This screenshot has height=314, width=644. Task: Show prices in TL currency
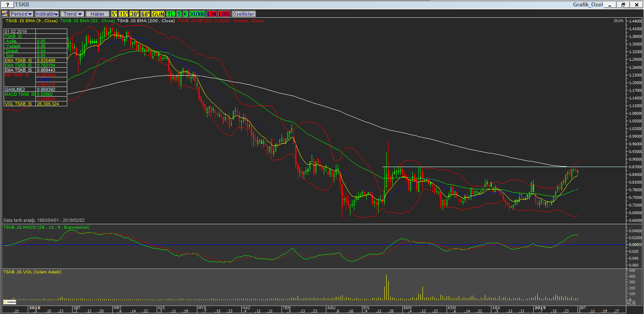click(171, 14)
